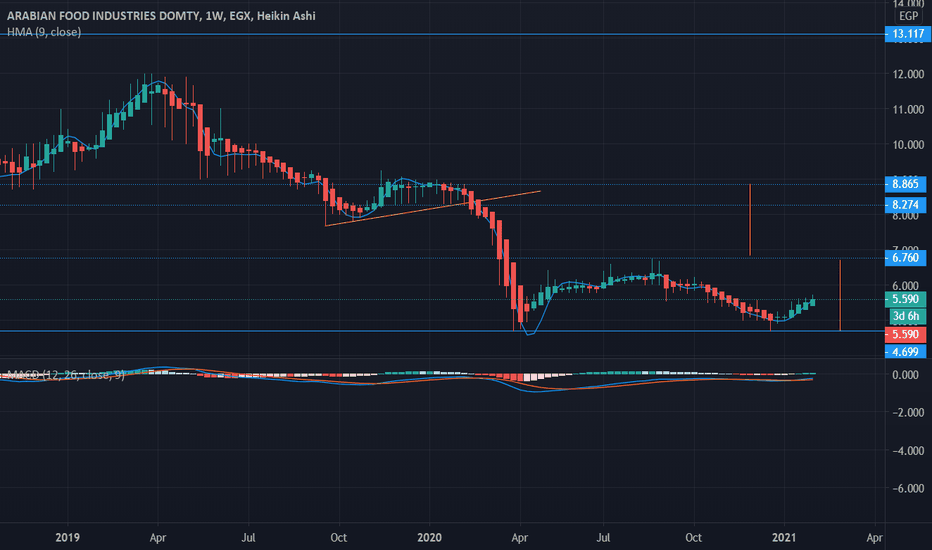Click the 6.760 price level label

click(905, 257)
